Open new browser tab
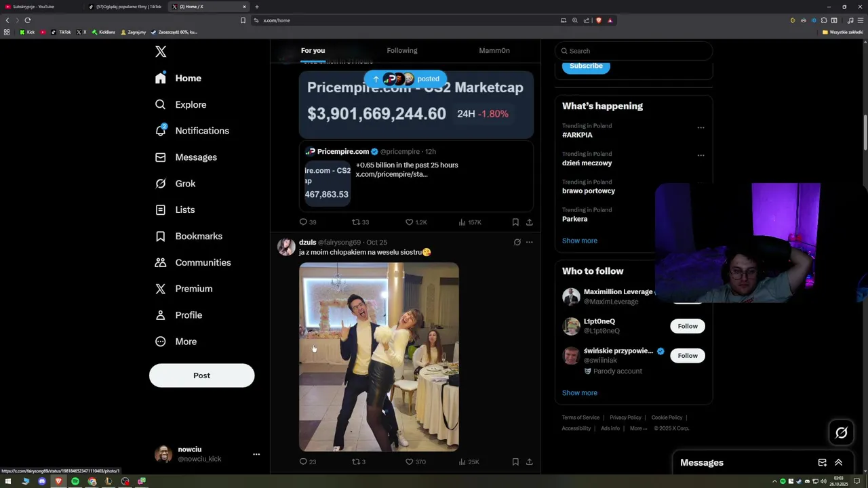Screen dimensions: 868x488 click(x=256, y=7)
